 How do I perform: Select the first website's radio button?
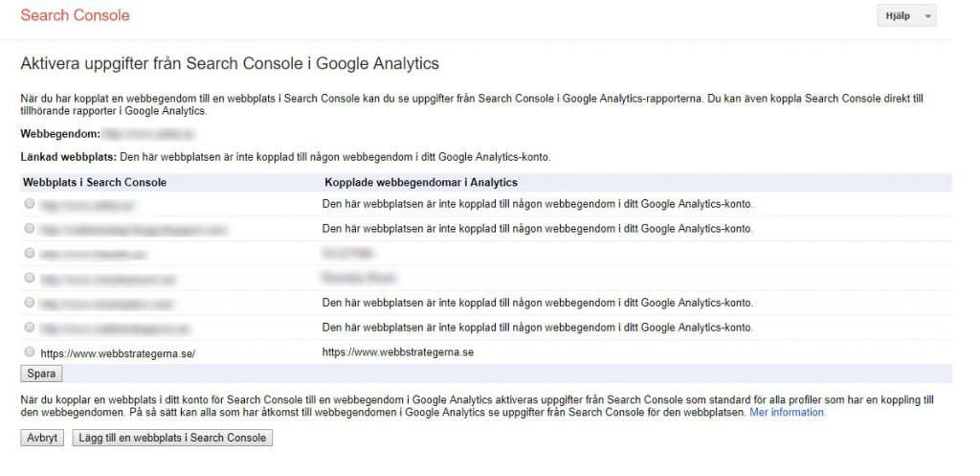pyautogui.click(x=31, y=203)
